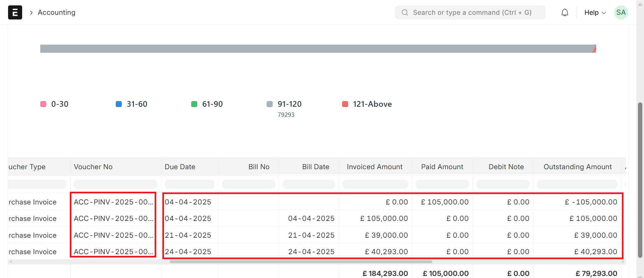Click the Voucher No filter field
Image resolution: width=644 pixels, height=278 pixels.
pos(115,184)
